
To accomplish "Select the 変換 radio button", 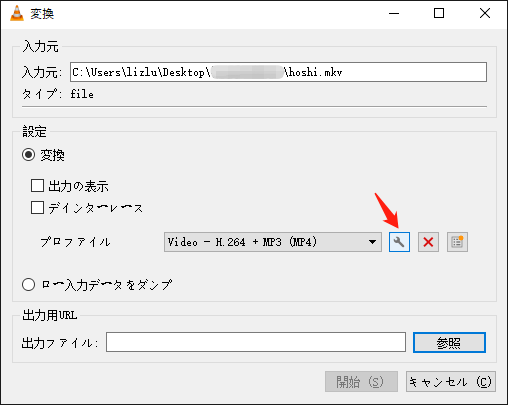I will pos(28,155).
